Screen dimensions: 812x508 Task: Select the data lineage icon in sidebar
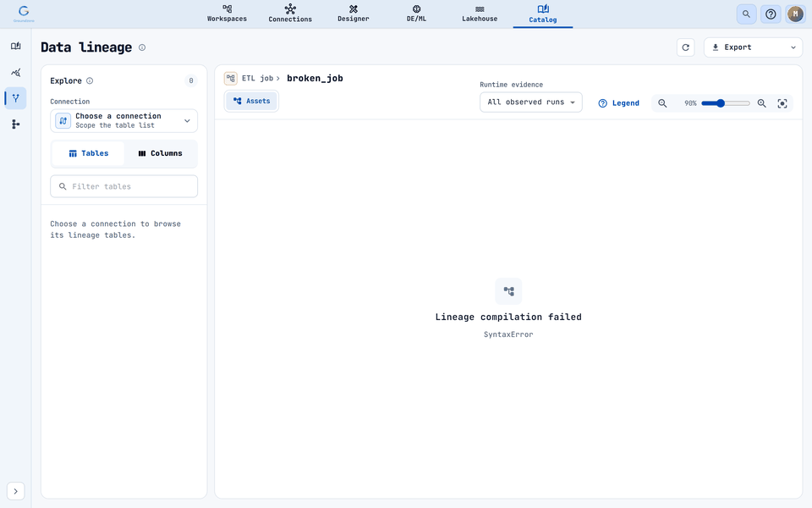click(x=15, y=98)
